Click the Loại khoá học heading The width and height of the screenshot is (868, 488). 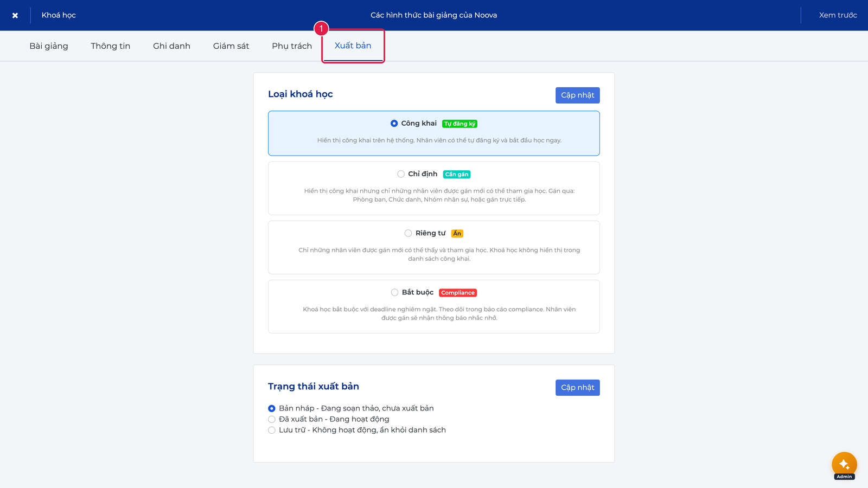tap(301, 94)
